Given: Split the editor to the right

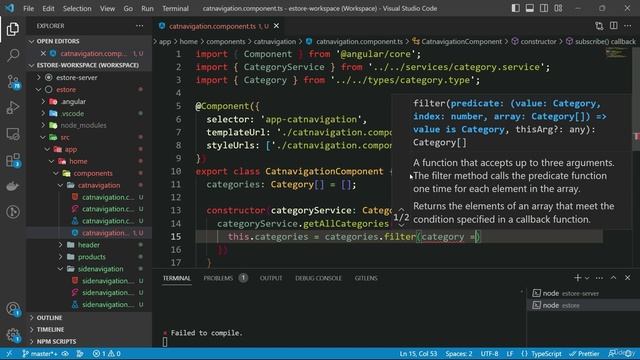Looking at the screenshot, I should click(x=613, y=26).
